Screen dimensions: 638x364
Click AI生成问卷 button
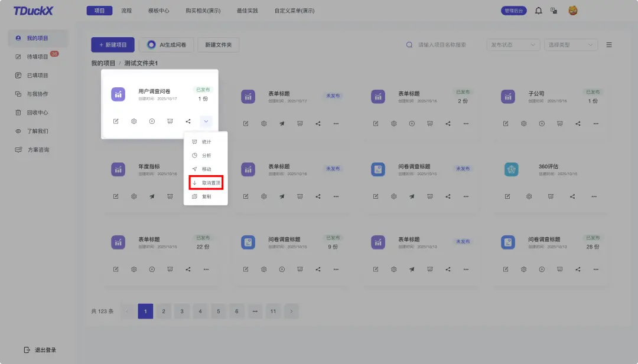tap(167, 45)
